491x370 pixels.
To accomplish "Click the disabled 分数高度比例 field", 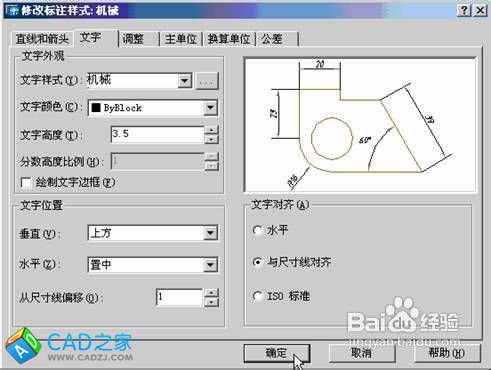I will (157, 161).
